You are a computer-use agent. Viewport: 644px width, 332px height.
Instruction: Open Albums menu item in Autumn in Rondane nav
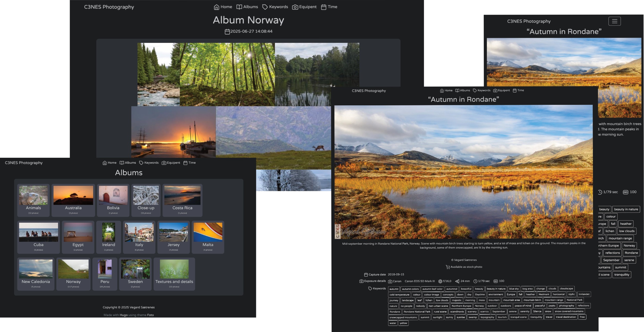463,90
